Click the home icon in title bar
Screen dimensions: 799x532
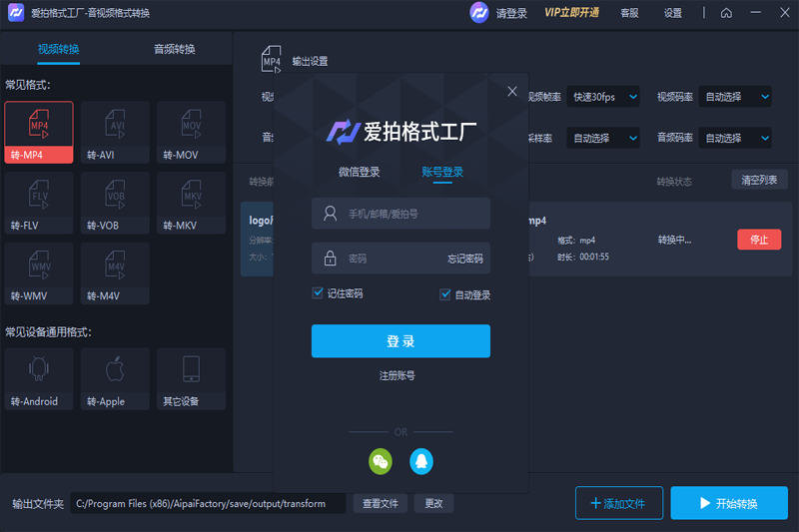tap(726, 13)
